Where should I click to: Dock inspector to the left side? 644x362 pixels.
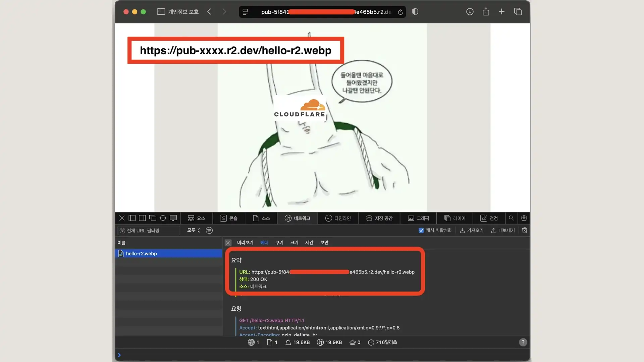pos(132,218)
